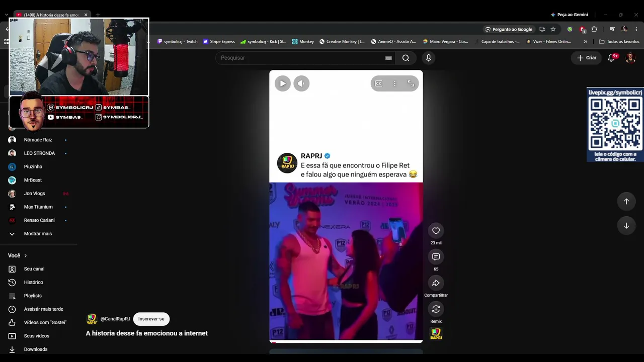The height and width of the screenshot is (362, 644).
Task: Open the CanalRapRJ channel avatar
Action: tap(92, 319)
